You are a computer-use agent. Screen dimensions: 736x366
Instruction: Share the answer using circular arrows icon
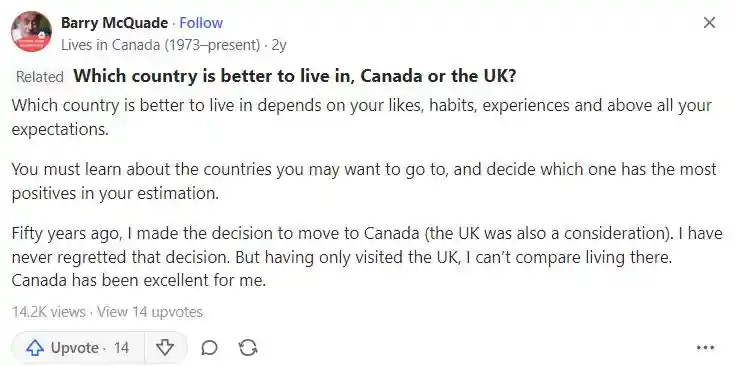[x=248, y=348]
